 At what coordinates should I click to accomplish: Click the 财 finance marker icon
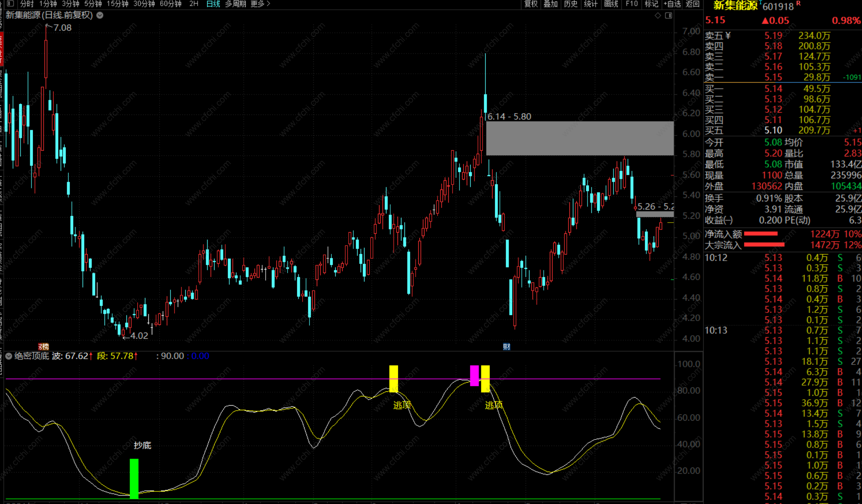pos(506,347)
